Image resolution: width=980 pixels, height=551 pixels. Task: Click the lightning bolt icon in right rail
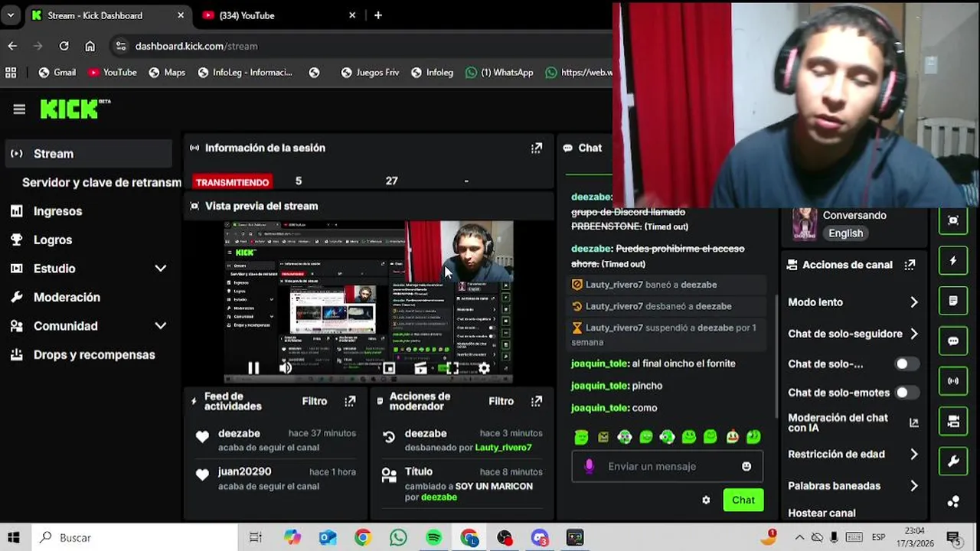pos(953,261)
